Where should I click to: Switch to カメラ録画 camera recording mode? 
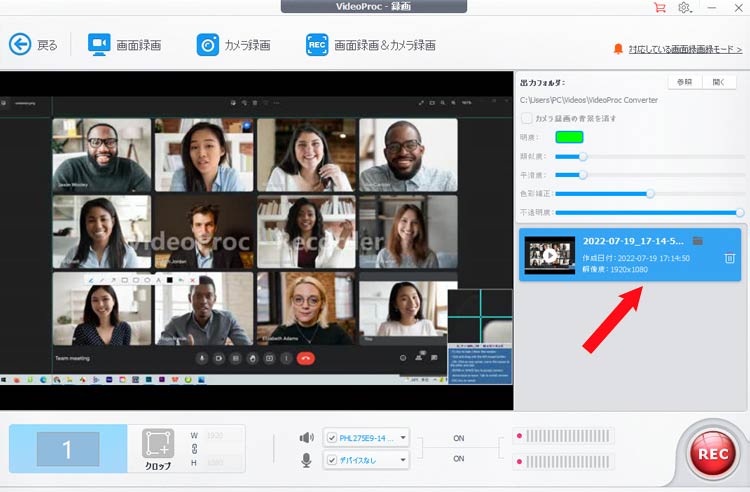pos(233,44)
